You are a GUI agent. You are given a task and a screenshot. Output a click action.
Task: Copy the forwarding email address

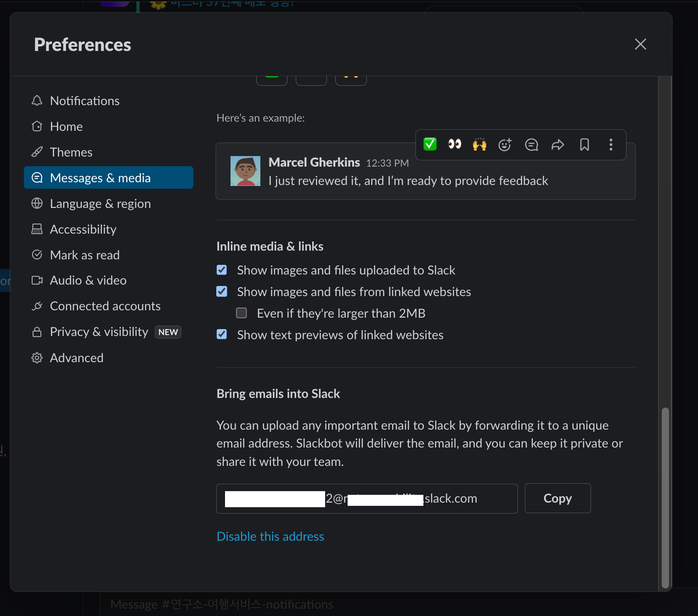tap(557, 498)
